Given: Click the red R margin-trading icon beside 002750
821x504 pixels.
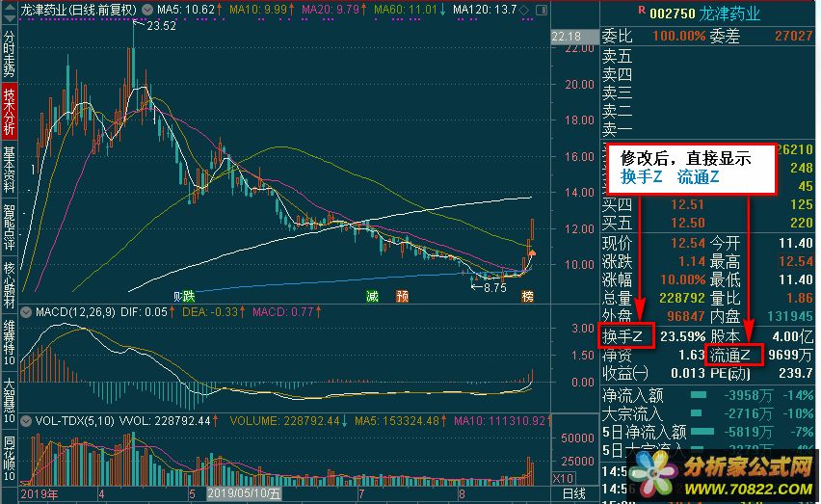Looking at the screenshot, I should click(x=642, y=11).
